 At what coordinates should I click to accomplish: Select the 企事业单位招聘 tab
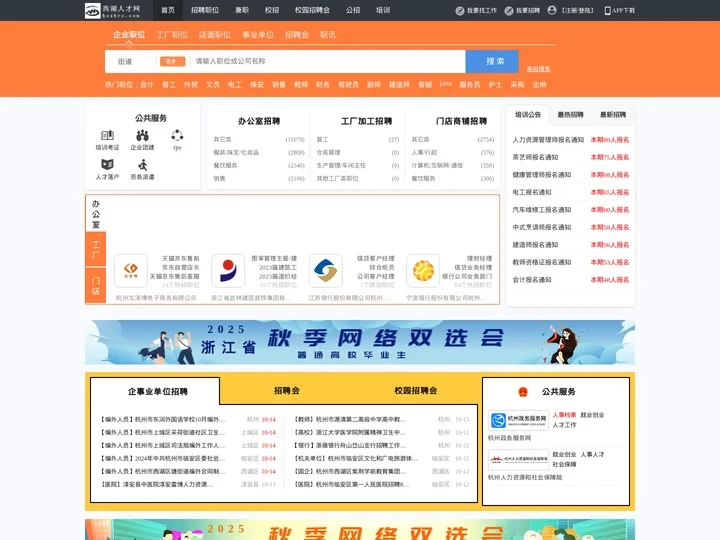tap(158, 392)
